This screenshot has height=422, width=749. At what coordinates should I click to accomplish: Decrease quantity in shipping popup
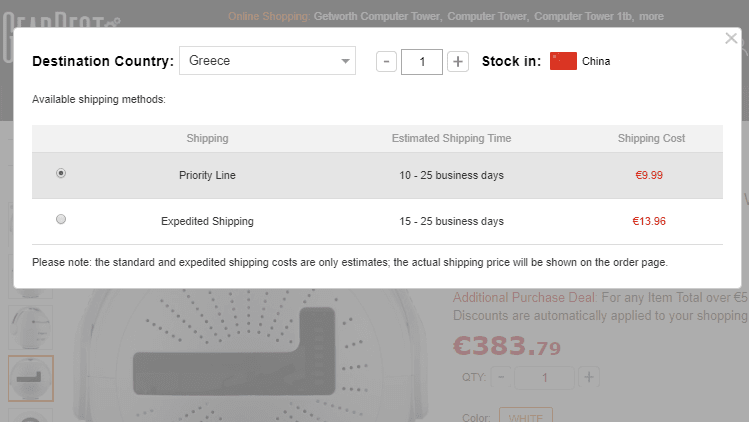[x=387, y=61]
